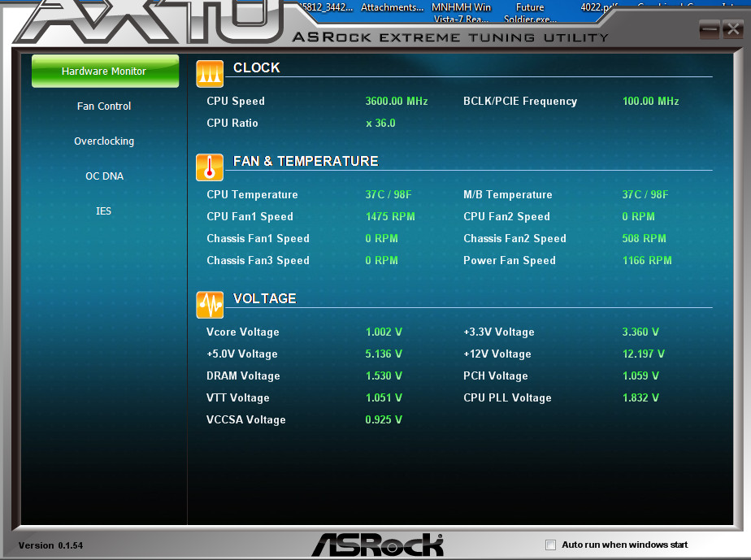Enable Auto run when windows start checkbox
Image resolution: width=751 pixels, height=560 pixels.
click(551, 545)
